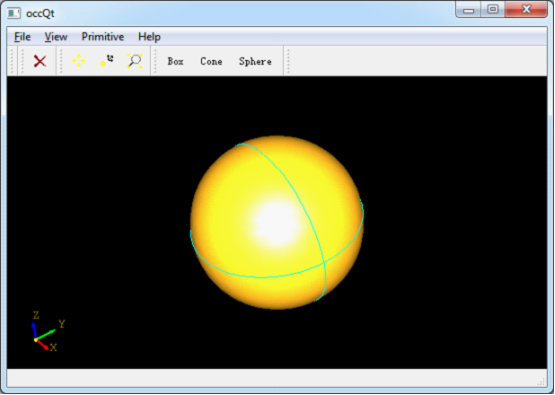Click the toolbar grip left of Box
The height and width of the screenshot is (395, 555).
[155, 61]
